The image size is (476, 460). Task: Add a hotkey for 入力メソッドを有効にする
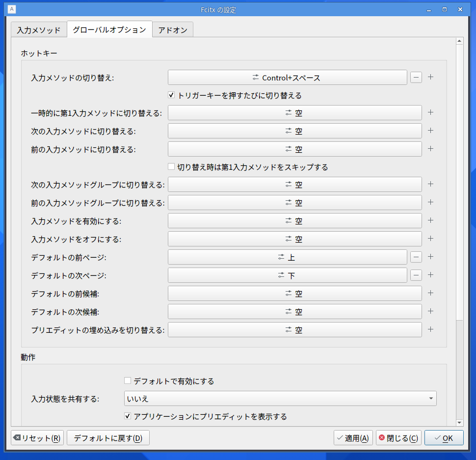(430, 221)
